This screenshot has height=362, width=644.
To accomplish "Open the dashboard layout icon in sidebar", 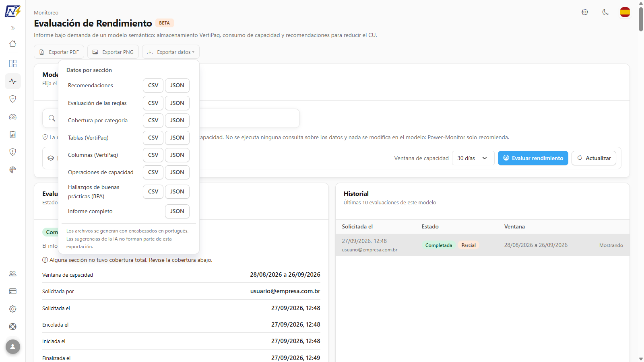I will [x=13, y=64].
